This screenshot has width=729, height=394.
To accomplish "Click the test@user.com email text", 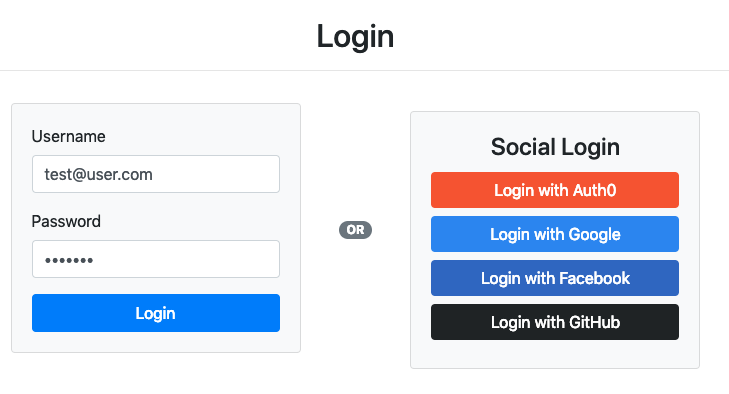I will coord(99,174).
